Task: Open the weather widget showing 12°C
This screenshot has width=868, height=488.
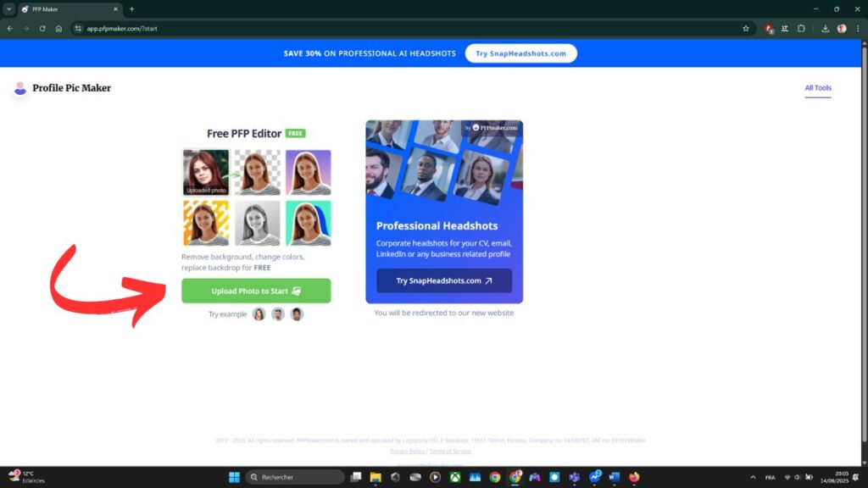Action: pyautogui.click(x=26, y=477)
